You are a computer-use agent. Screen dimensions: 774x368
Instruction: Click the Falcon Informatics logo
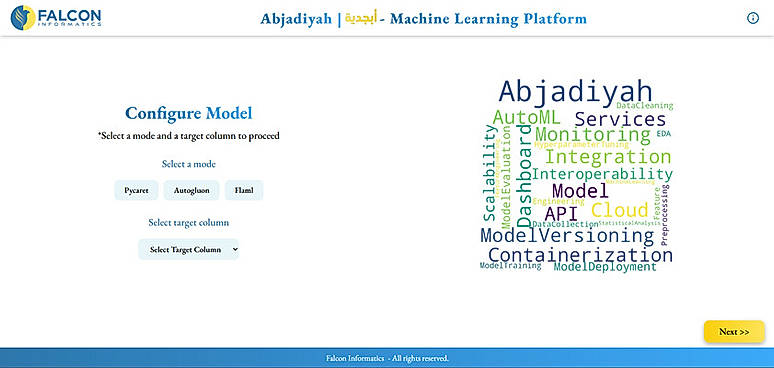tap(56, 18)
